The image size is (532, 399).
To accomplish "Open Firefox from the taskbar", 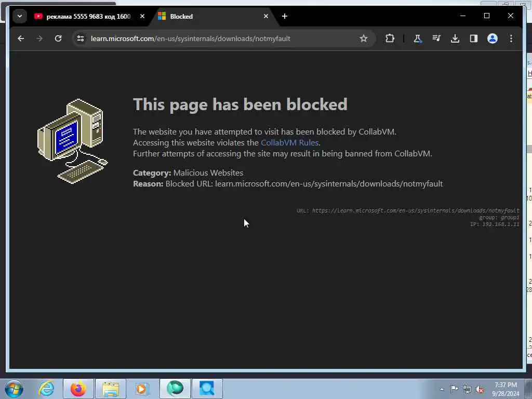I will tap(78, 389).
